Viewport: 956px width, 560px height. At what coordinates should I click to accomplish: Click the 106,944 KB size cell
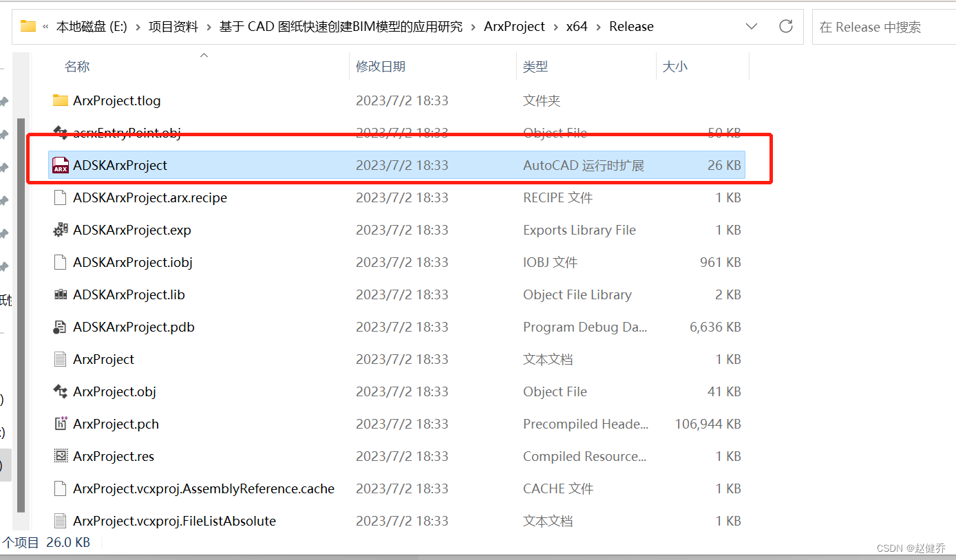(708, 424)
